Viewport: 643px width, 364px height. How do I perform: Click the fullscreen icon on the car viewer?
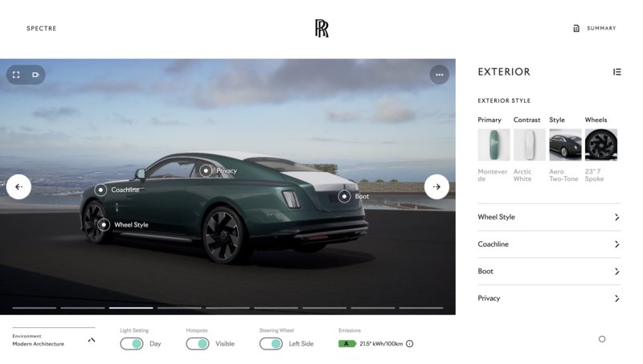click(17, 75)
